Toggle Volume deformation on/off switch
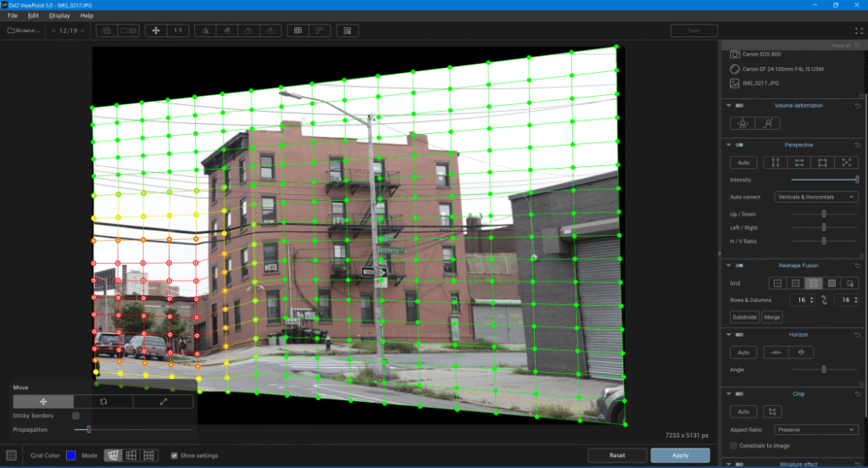The height and width of the screenshot is (468, 868). [x=739, y=105]
